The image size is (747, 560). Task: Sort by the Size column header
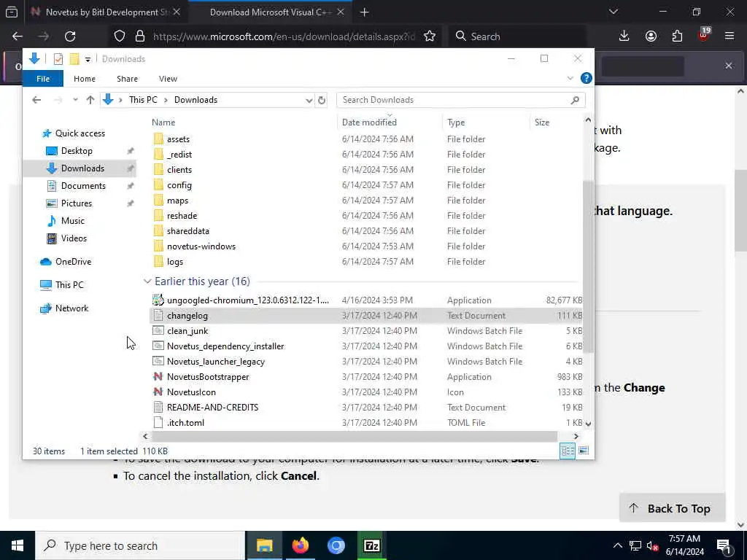point(542,122)
